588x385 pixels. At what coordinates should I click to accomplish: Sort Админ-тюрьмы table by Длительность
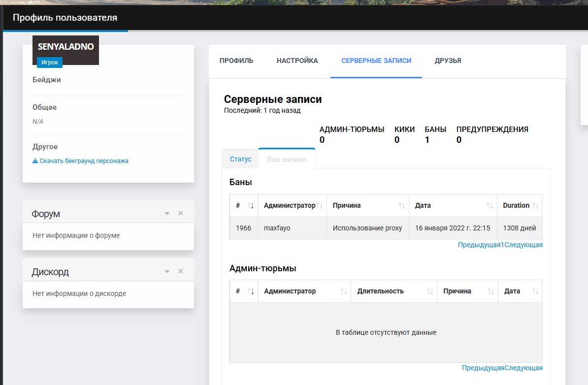click(394, 291)
